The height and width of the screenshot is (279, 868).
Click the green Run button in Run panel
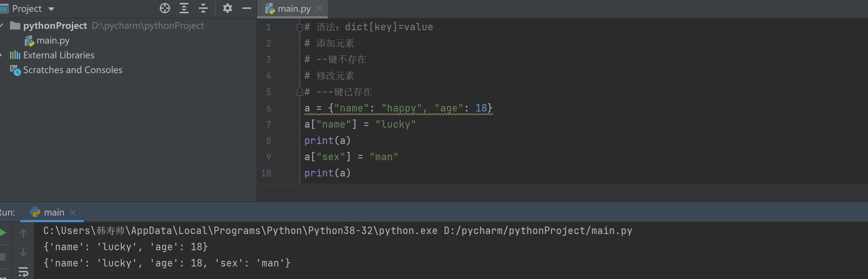(x=3, y=232)
